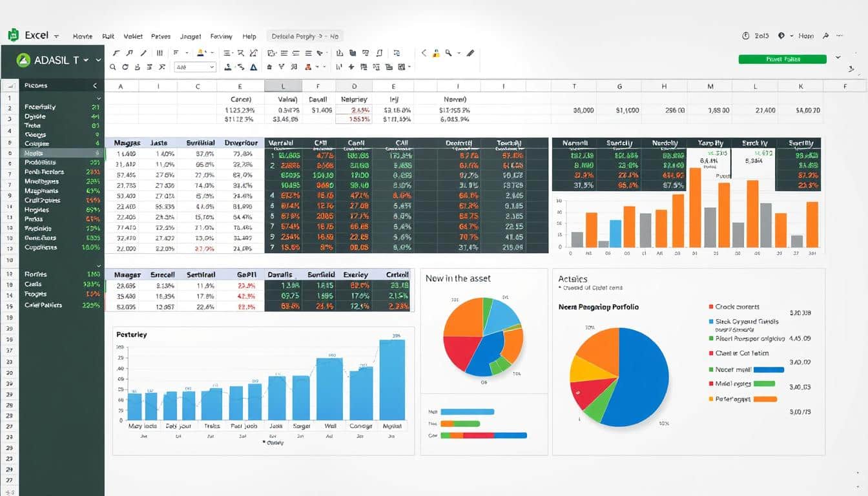Click the blue bar next to Nocet mpell
The image size is (868, 496).
click(x=769, y=370)
